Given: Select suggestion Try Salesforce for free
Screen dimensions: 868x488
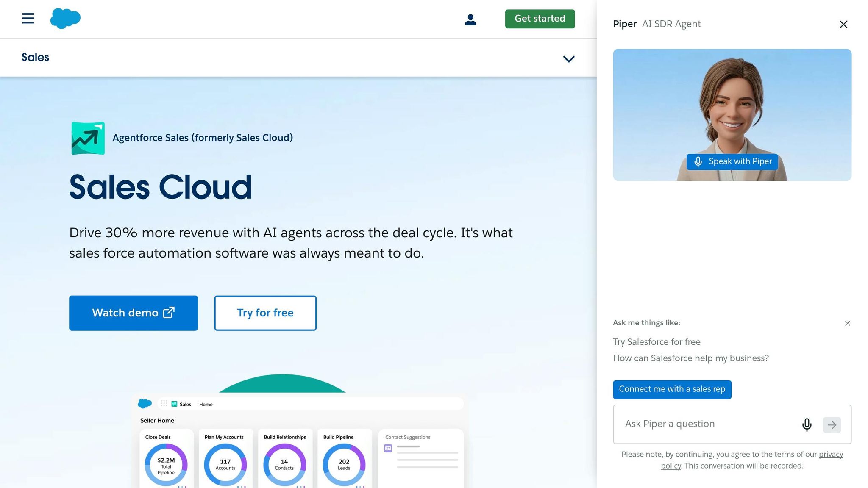Looking at the screenshot, I should pyautogui.click(x=657, y=342).
